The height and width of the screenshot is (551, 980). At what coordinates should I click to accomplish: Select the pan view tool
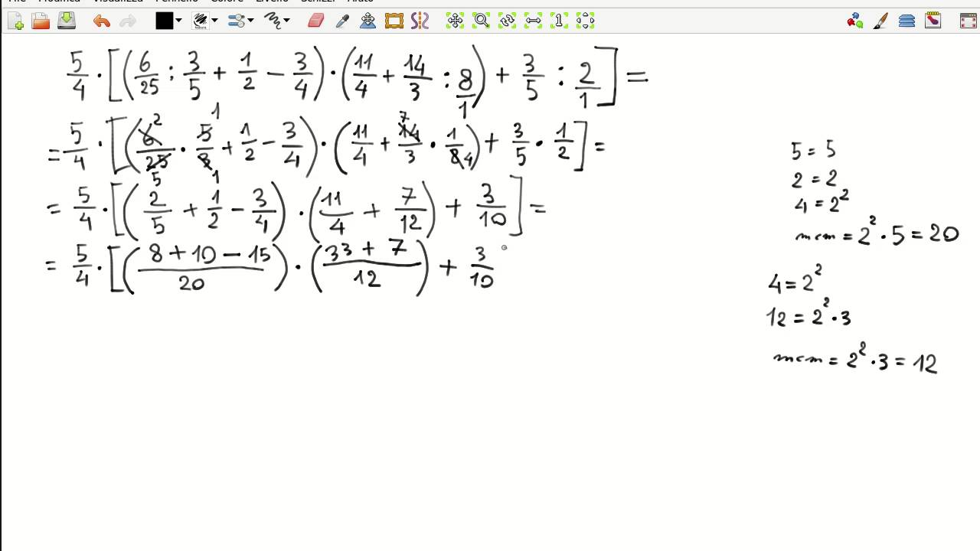(455, 21)
